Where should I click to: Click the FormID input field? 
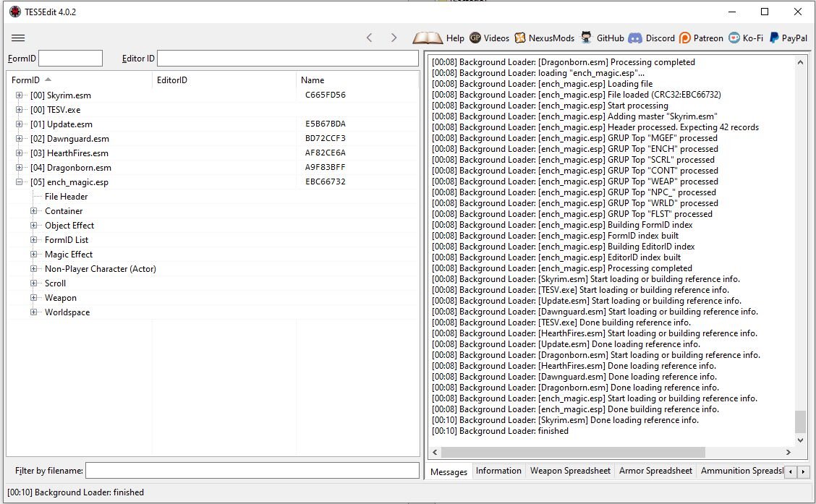pos(70,59)
